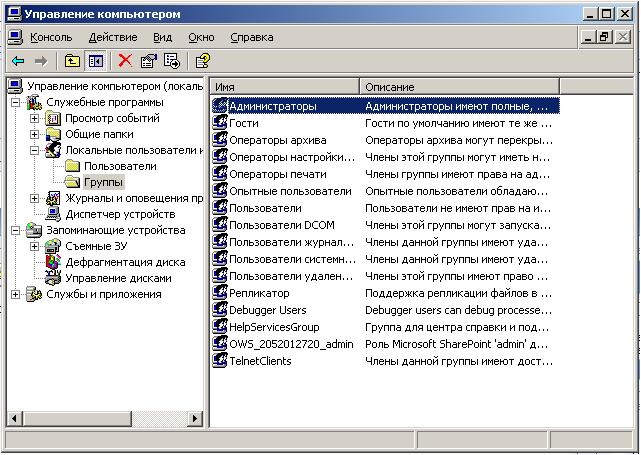Click the Службы и приложения icon
This screenshot has width=641, height=455.
(34, 294)
